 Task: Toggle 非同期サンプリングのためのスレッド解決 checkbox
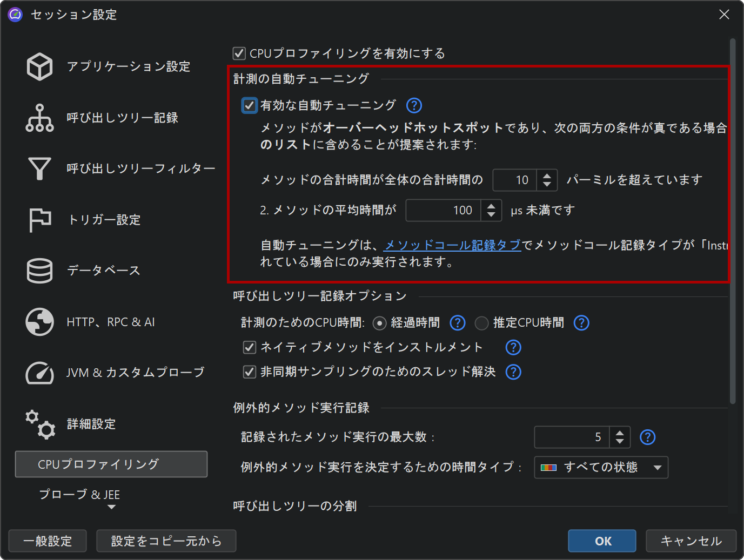tap(249, 372)
